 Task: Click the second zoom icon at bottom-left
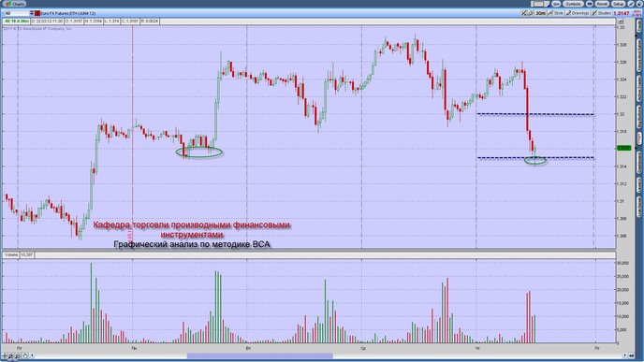(x=11, y=355)
